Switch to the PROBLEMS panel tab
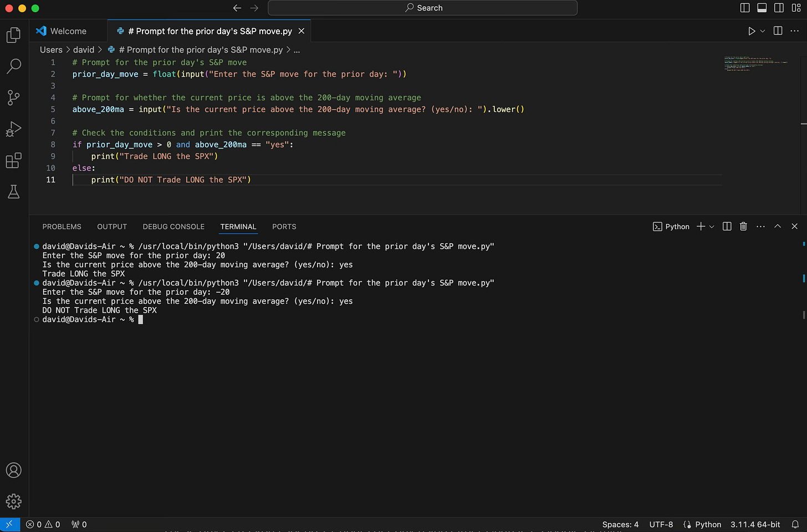Viewport: 807px width, 532px height. [62, 227]
